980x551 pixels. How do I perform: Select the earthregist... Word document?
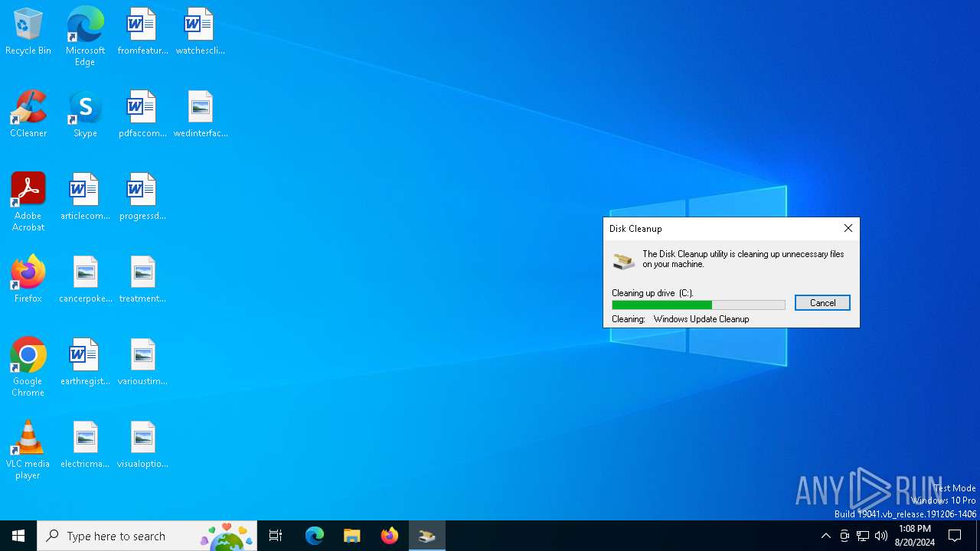(x=85, y=362)
